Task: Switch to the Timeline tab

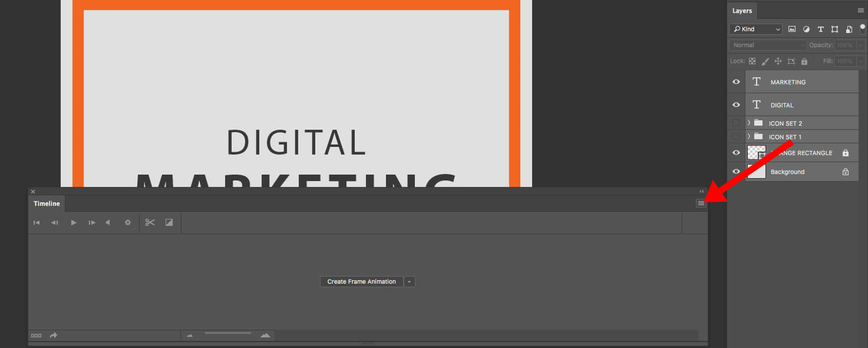Action: pyautogui.click(x=46, y=203)
